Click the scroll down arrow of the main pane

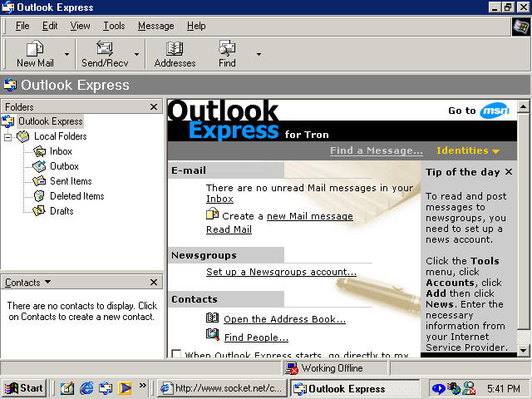pos(523,351)
